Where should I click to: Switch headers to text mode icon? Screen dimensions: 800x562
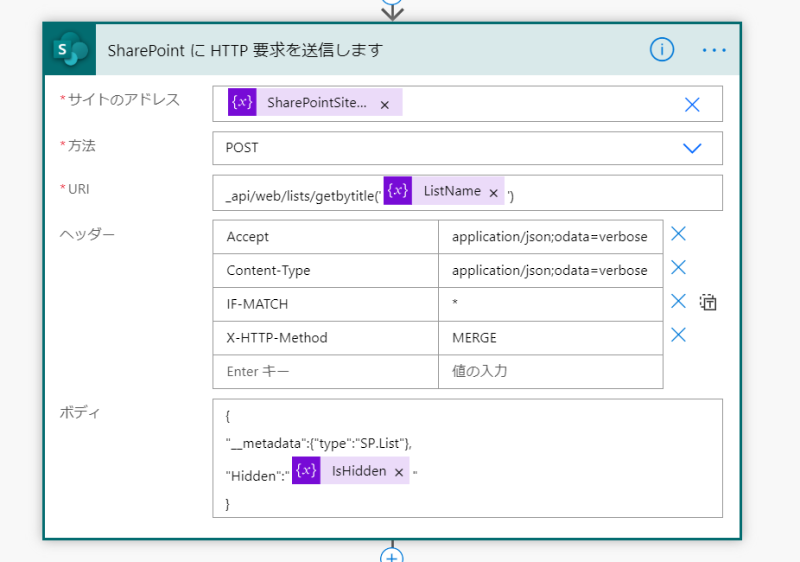pyautogui.click(x=708, y=302)
